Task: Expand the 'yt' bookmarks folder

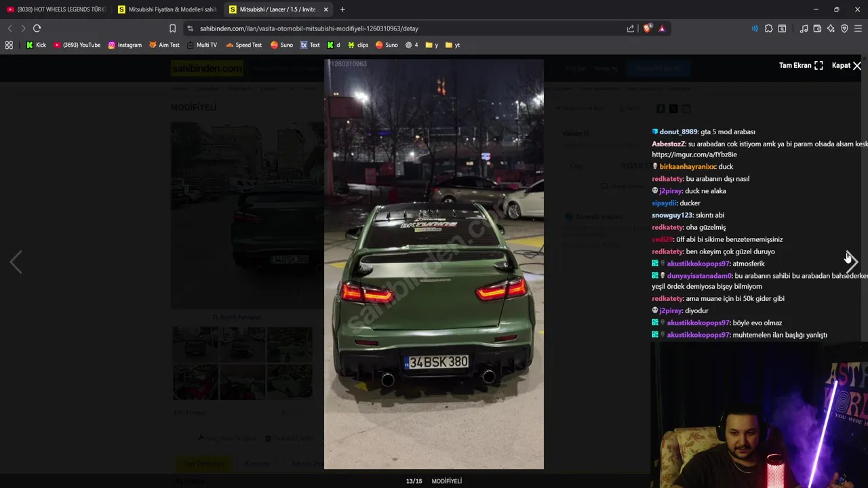Action: (x=453, y=45)
